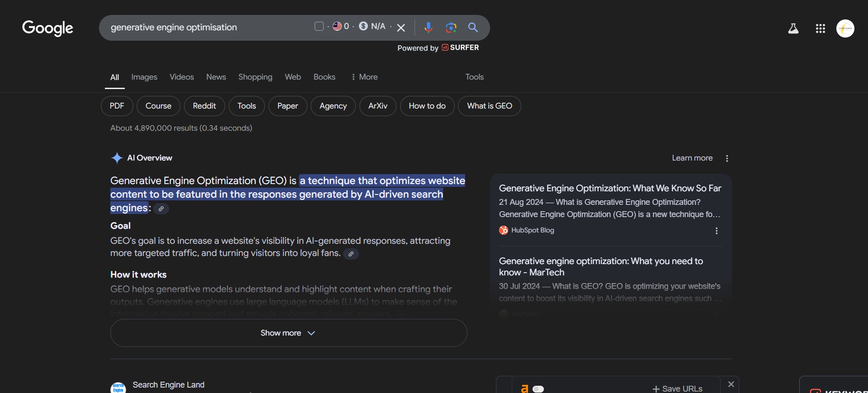Apply the Course filter chip
Viewport: 868px width, 393px height.
click(158, 106)
